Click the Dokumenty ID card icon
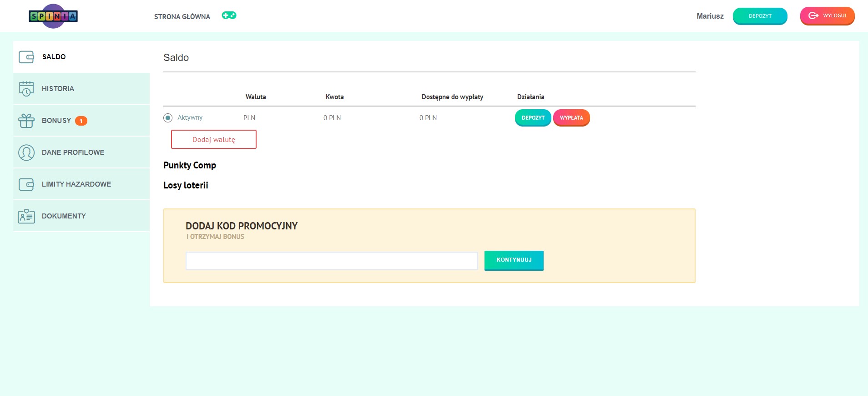The width and height of the screenshot is (868, 396). (x=26, y=216)
